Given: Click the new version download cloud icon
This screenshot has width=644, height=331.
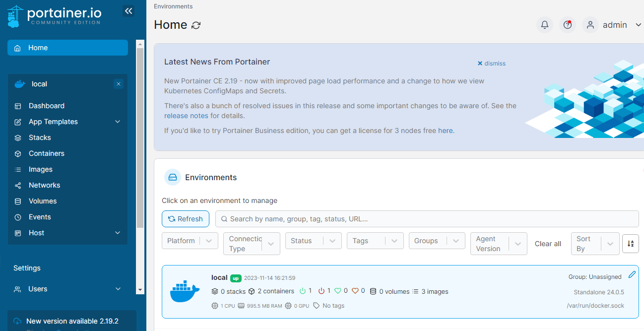Looking at the screenshot, I should coord(17,321).
